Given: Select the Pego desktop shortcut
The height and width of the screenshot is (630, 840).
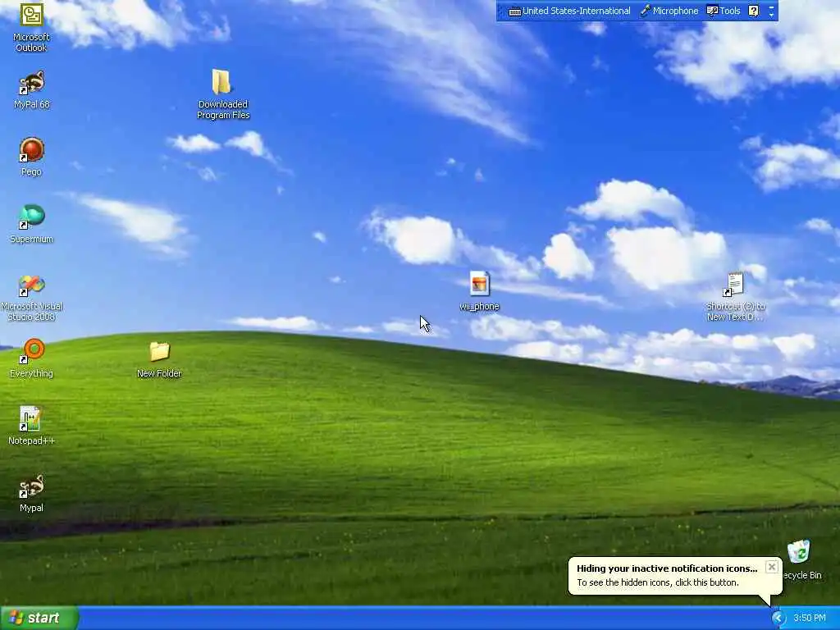Looking at the screenshot, I should pyautogui.click(x=31, y=157).
